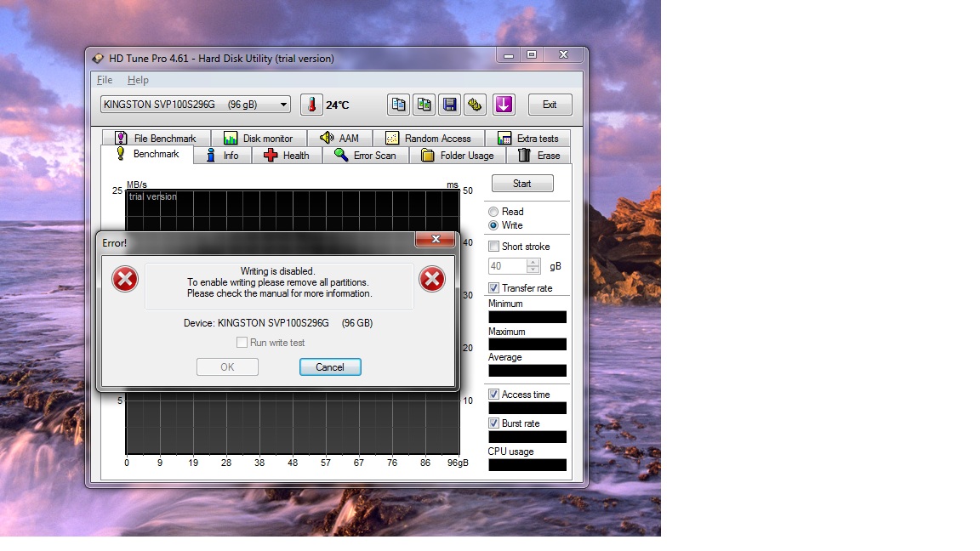
Task: Click the Maximum result field
Action: (527, 344)
